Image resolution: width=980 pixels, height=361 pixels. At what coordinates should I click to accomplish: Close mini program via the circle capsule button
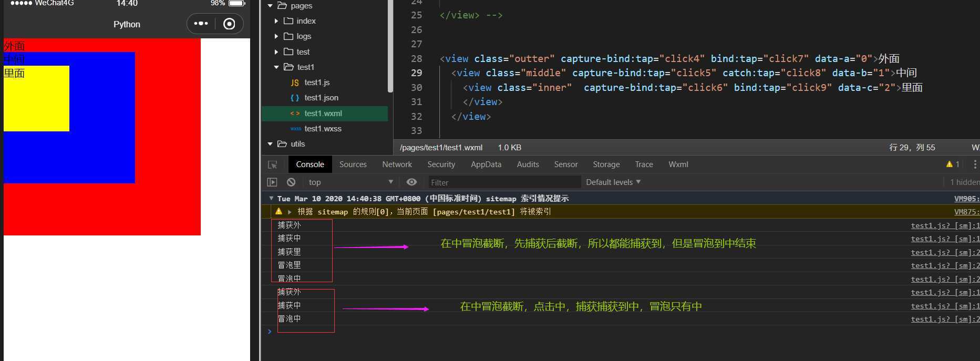coord(229,24)
